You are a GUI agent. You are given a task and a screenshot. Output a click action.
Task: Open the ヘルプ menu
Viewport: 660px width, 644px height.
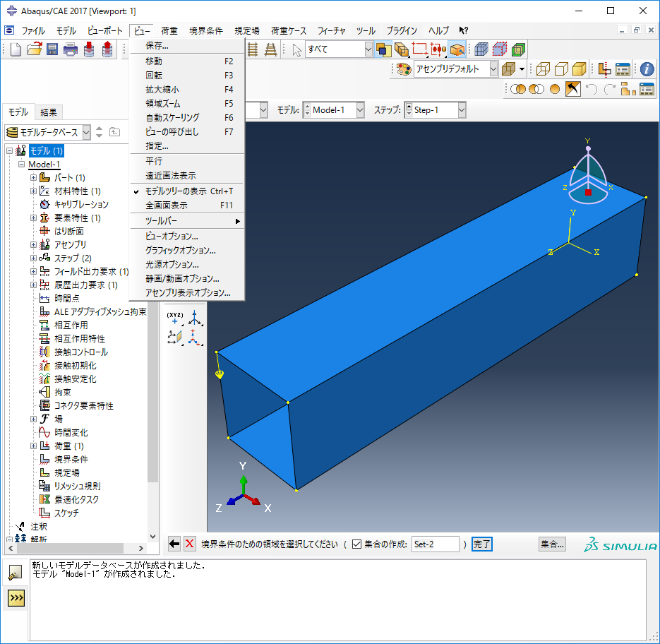(x=438, y=31)
